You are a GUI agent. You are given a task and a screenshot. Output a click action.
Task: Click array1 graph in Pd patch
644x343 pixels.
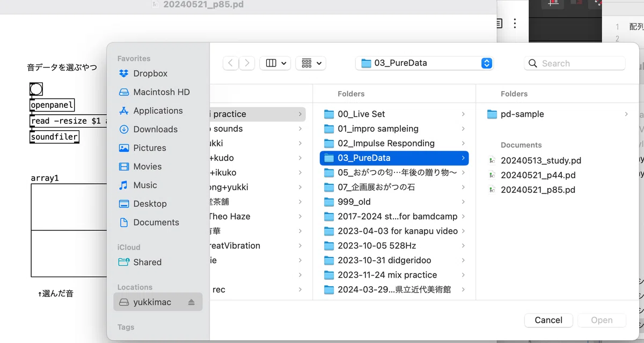tap(69, 230)
